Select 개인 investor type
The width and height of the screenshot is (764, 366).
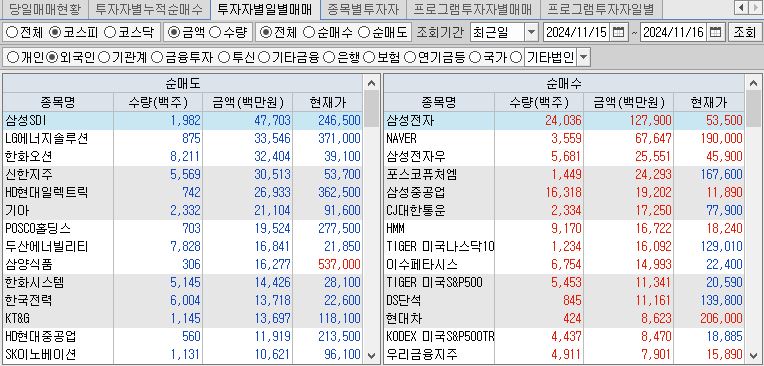click(13, 58)
